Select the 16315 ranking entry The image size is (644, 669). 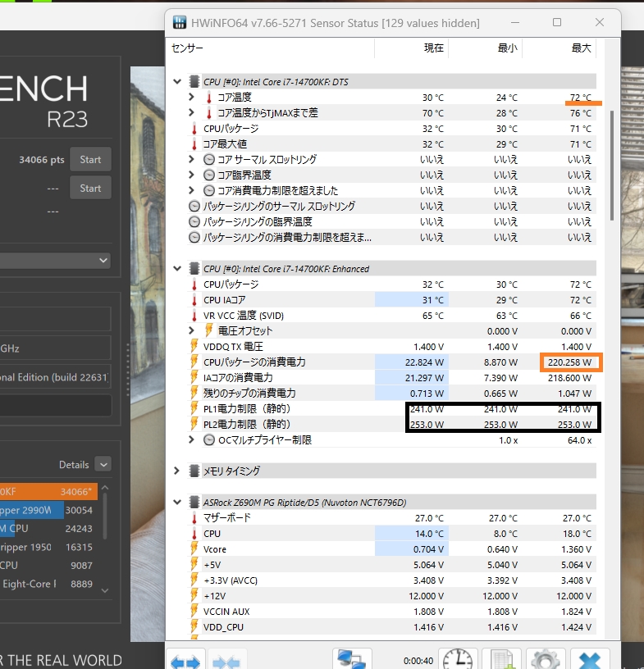[x=48, y=547]
